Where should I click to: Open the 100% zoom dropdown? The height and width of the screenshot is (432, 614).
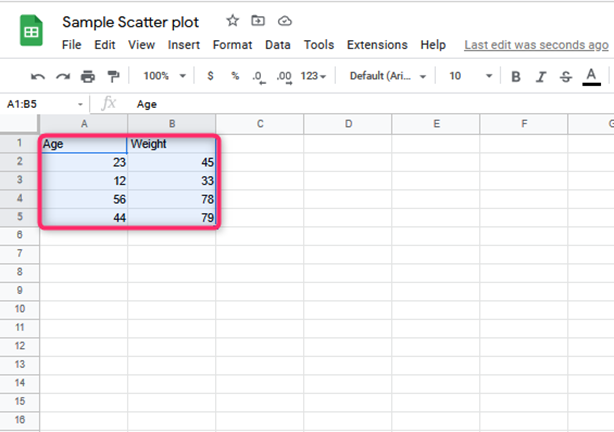point(164,76)
